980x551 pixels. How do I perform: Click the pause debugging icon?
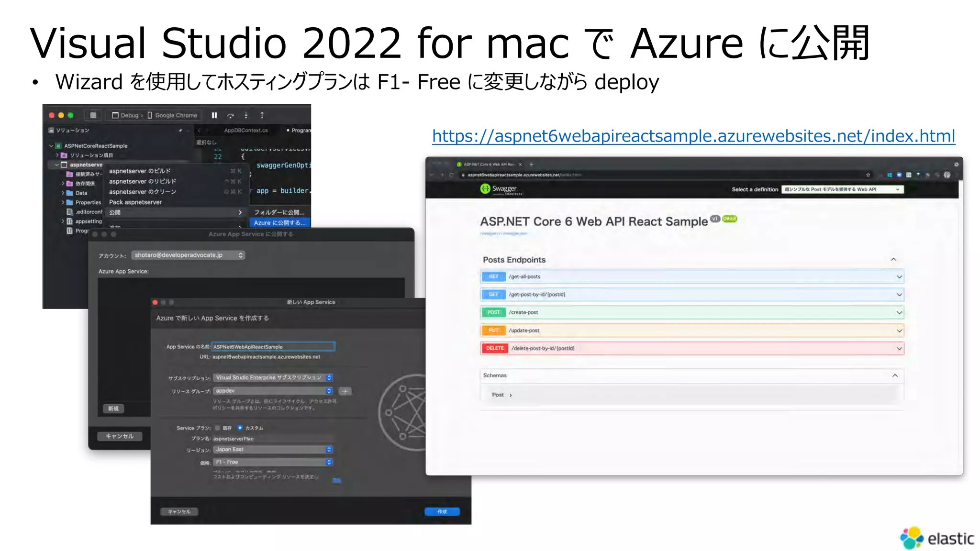pyautogui.click(x=214, y=115)
